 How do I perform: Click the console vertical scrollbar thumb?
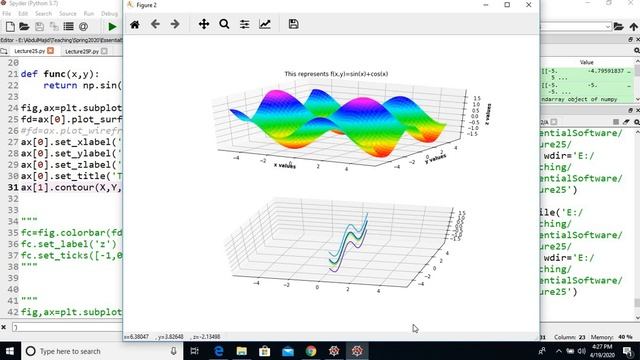pos(637,302)
